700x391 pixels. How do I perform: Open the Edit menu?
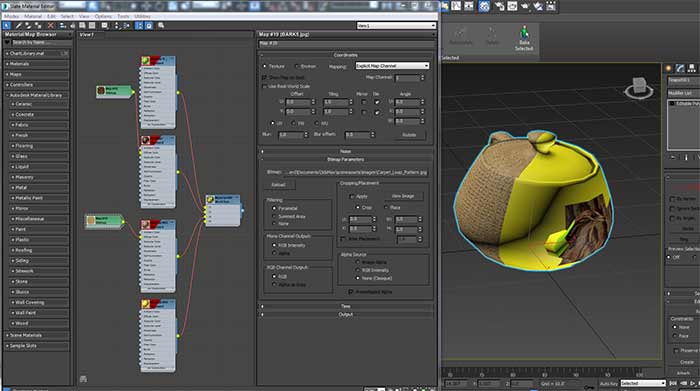point(51,16)
